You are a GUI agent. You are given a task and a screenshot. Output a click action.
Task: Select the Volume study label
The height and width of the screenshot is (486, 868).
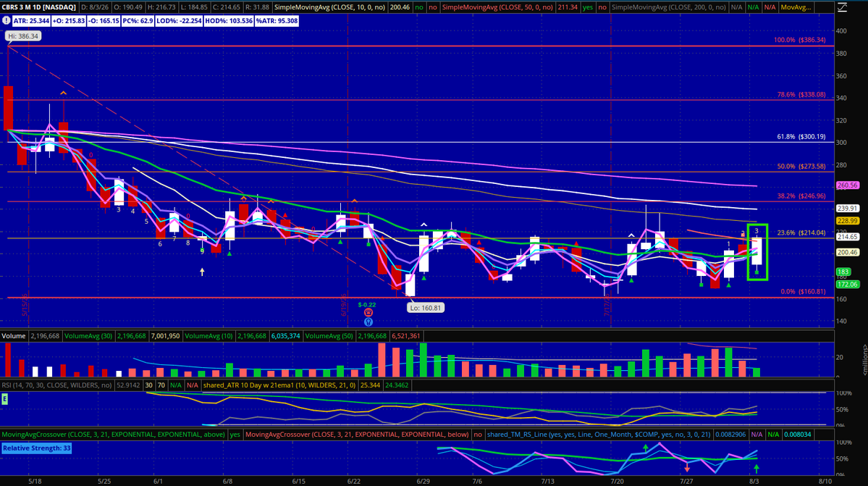click(x=13, y=336)
